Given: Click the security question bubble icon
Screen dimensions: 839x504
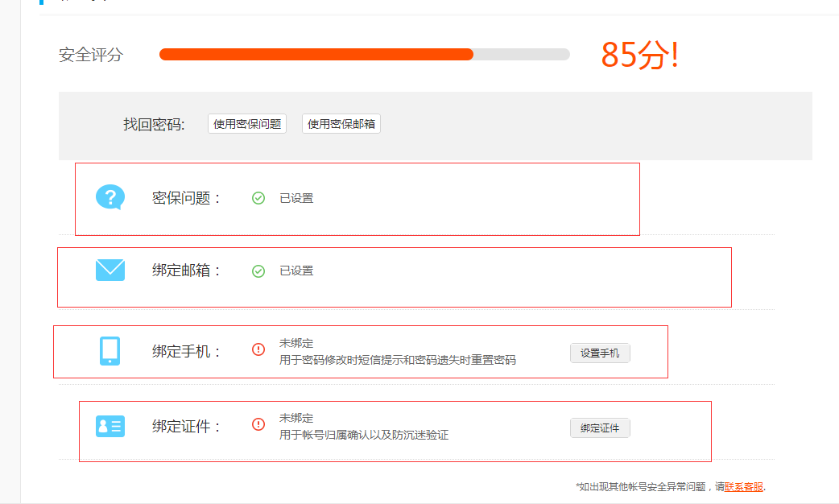Looking at the screenshot, I should [110, 197].
